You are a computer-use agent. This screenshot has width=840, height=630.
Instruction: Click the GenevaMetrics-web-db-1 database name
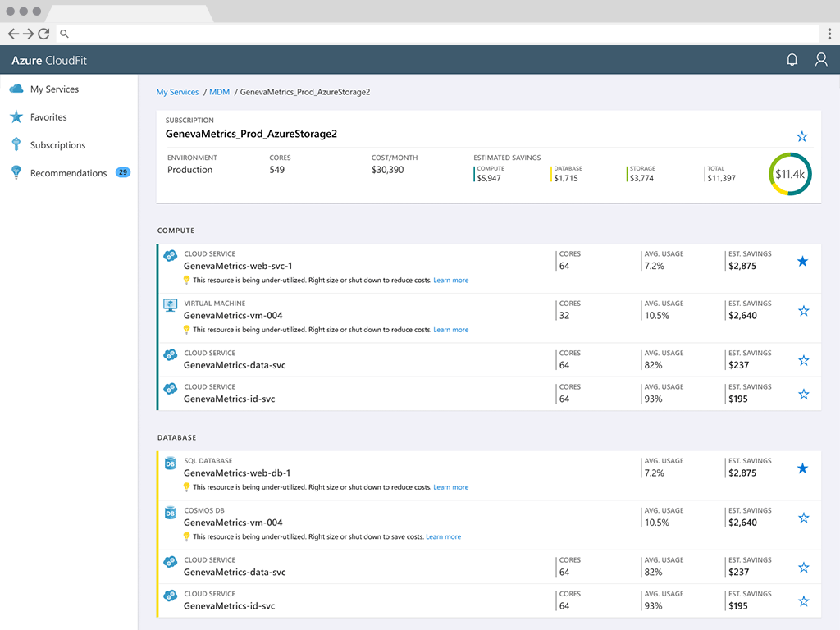237,473
